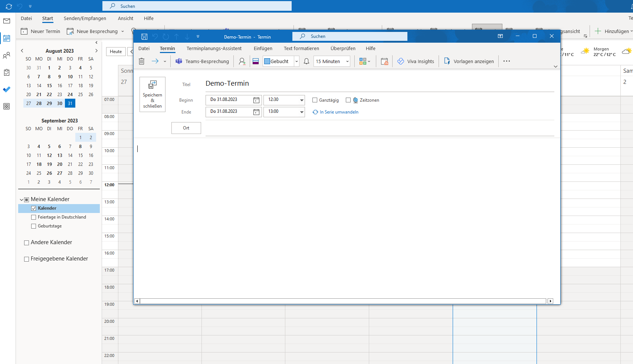Click the invite attendees person icon

[x=242, y=61]
